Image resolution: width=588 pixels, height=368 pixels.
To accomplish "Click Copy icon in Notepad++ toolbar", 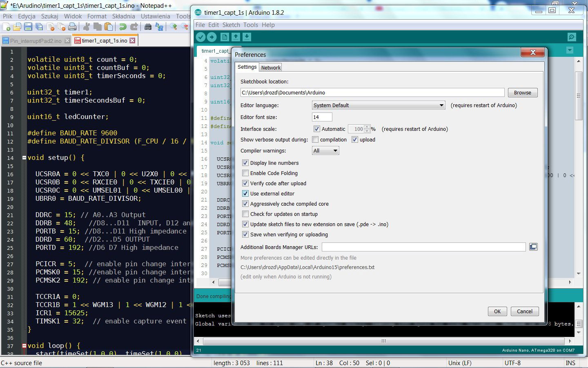I will point(98,27).
